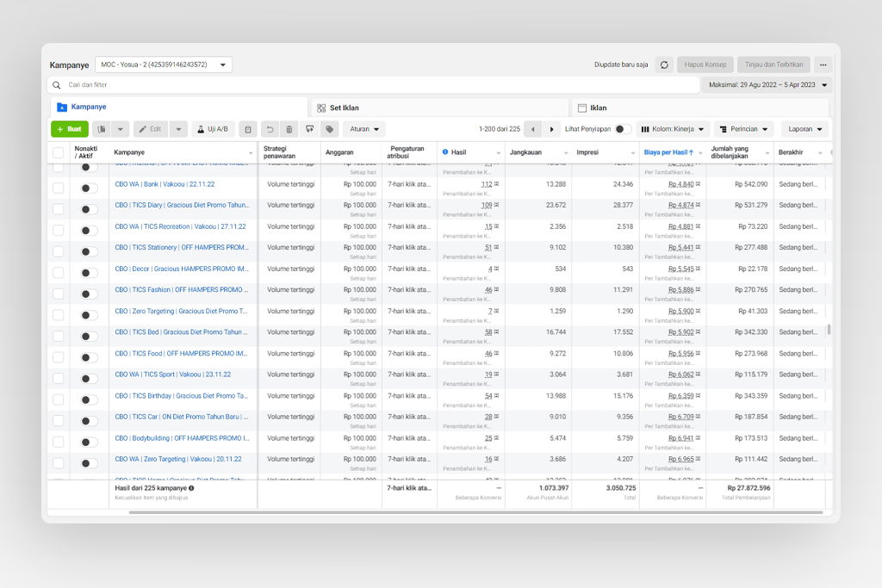Viewport: 882px width, 588px height.
Task: Click the Uji A/B test button
Action: (x=213, y=129)
